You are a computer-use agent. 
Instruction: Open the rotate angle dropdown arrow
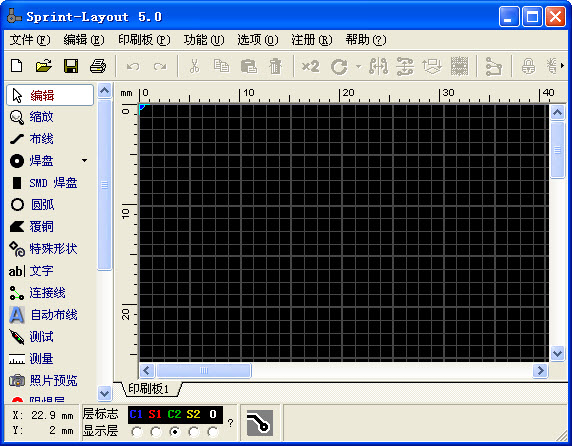tap(359, 66)
